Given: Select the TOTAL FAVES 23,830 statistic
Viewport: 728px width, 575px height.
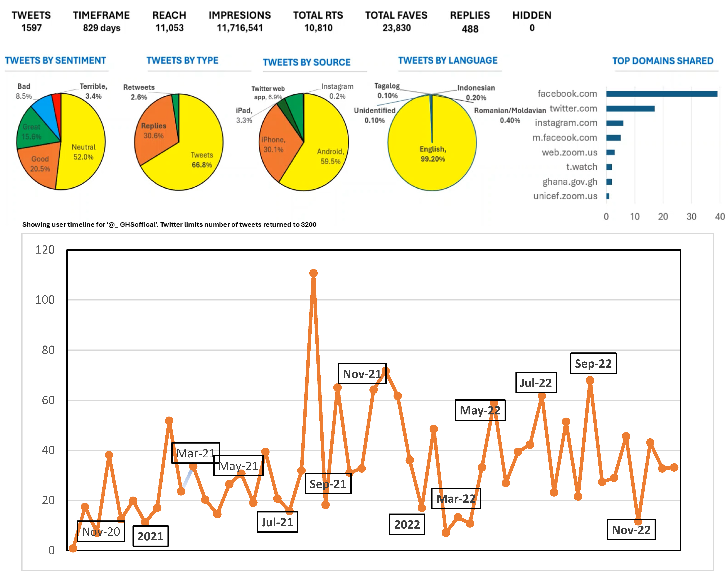Looking at the screenshot, I should (x=396, y=21).
